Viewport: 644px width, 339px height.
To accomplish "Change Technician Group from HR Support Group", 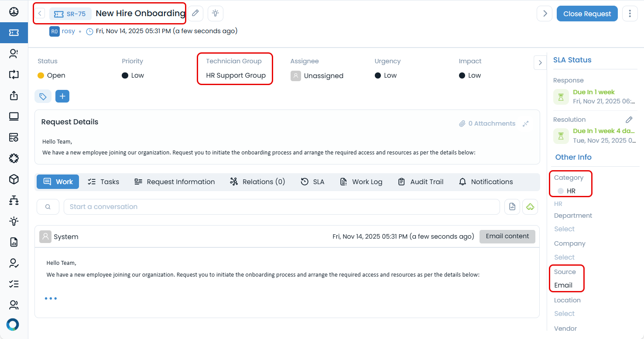I will [x=236, y=75].
